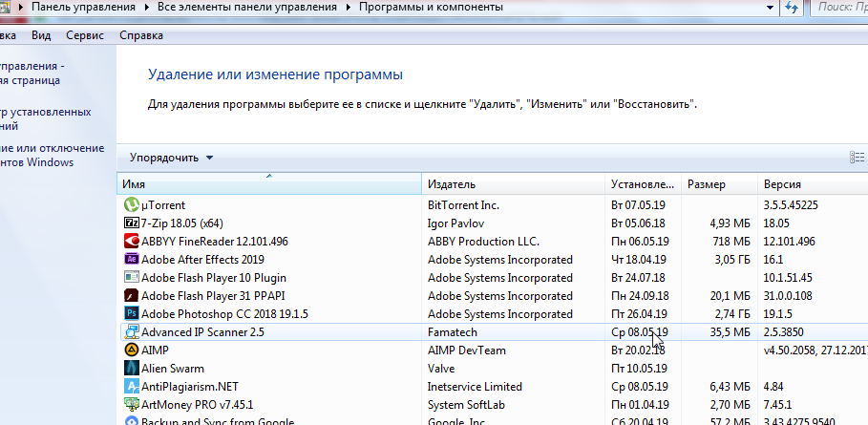
Task: Click Программы и компоненты breadcrumb
Action: (x=432, y=8)
